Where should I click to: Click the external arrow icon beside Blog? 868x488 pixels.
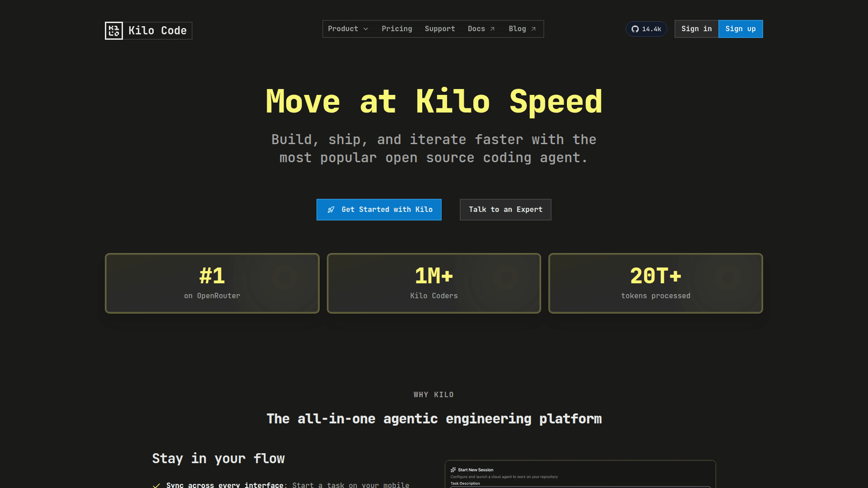point(533,29)
